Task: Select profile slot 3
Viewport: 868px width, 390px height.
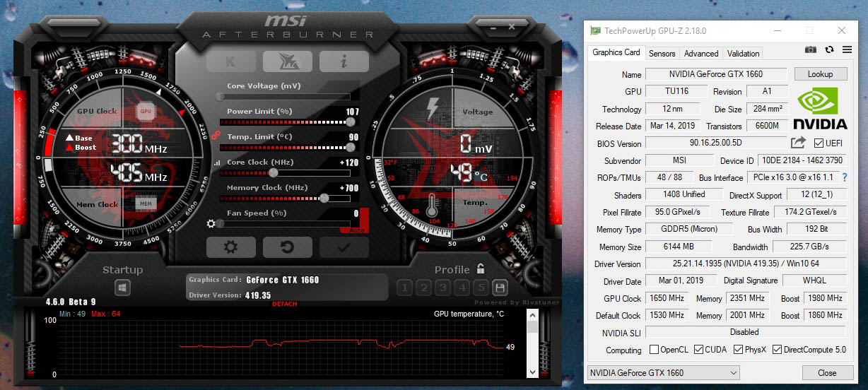Action: coord(442,288)
